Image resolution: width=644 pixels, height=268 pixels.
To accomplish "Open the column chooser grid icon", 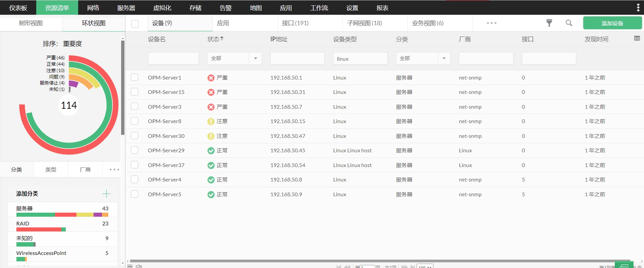I will click(x=637, y=39).
